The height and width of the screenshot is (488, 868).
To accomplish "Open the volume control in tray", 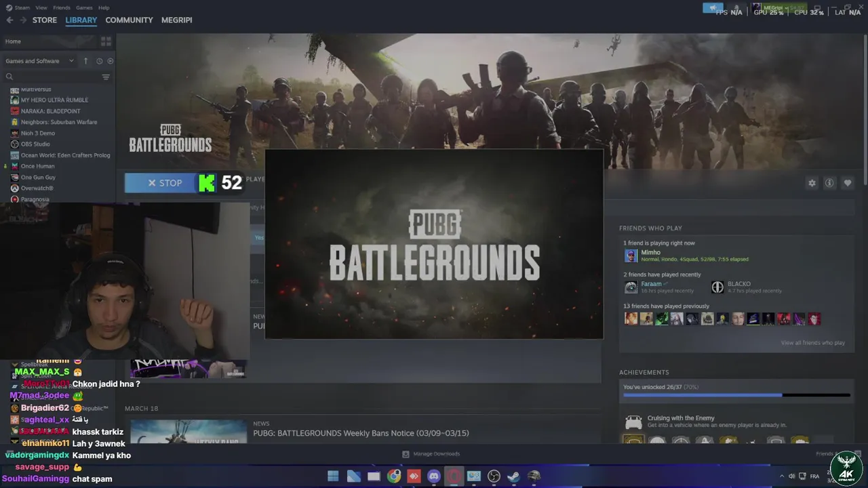I will coord(791,476).
